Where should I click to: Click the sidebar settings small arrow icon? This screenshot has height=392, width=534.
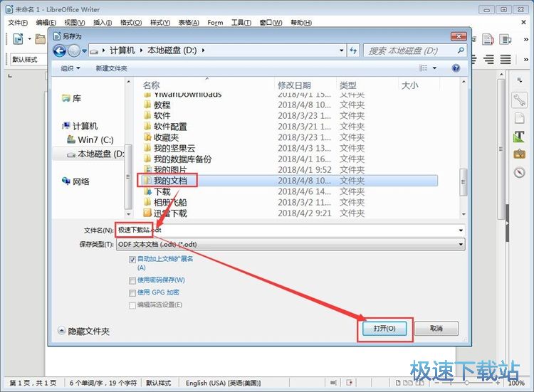519,80
